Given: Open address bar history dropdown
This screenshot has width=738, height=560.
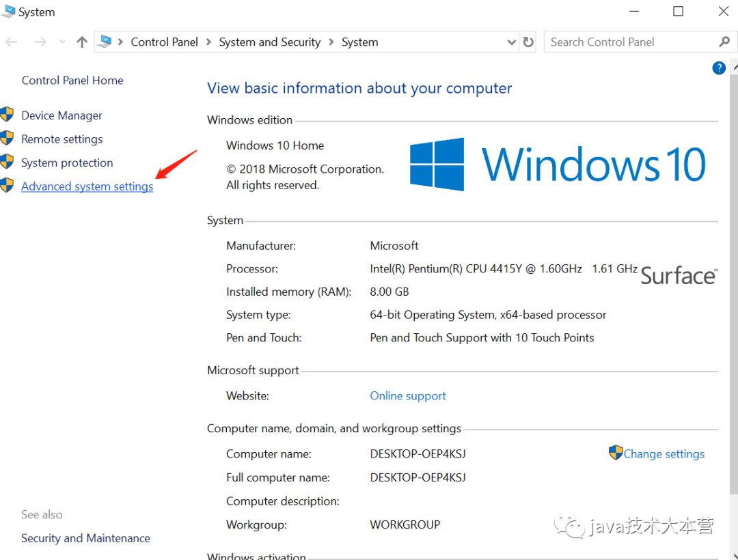Looking at the screenshot, I should [512, 42].
